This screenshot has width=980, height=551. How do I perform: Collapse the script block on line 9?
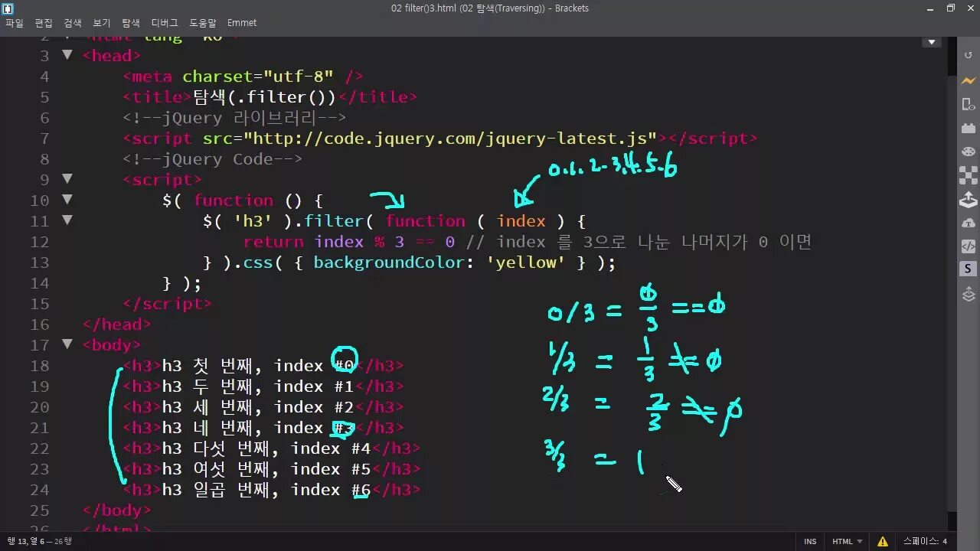67,179
